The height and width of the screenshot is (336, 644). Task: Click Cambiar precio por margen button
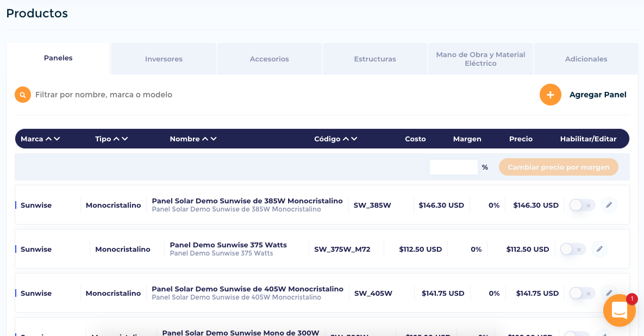(559, 167)
